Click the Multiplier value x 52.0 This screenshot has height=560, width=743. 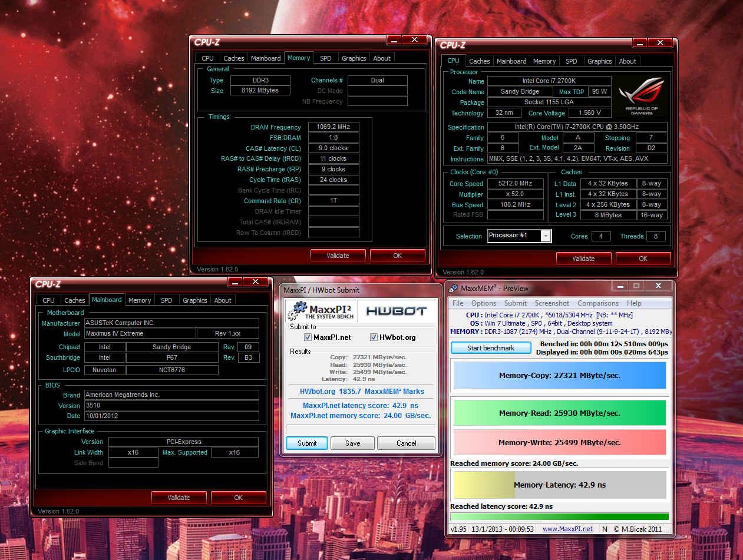[516, 194]
